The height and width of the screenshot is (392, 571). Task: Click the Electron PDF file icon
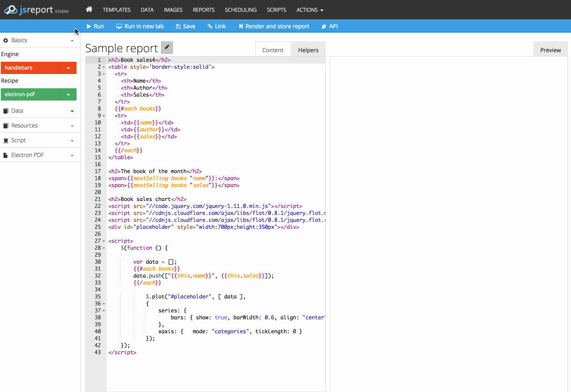[x=6, y=155]
